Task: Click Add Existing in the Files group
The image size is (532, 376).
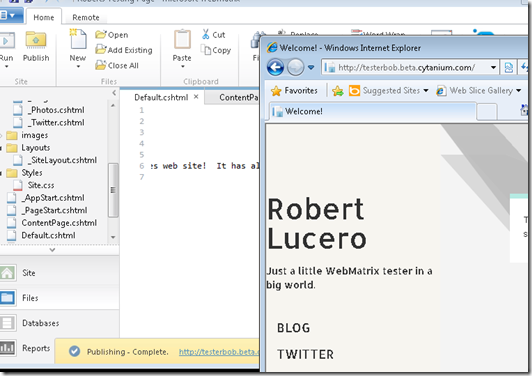Action: pyautogui.click(x=124, y=50)
